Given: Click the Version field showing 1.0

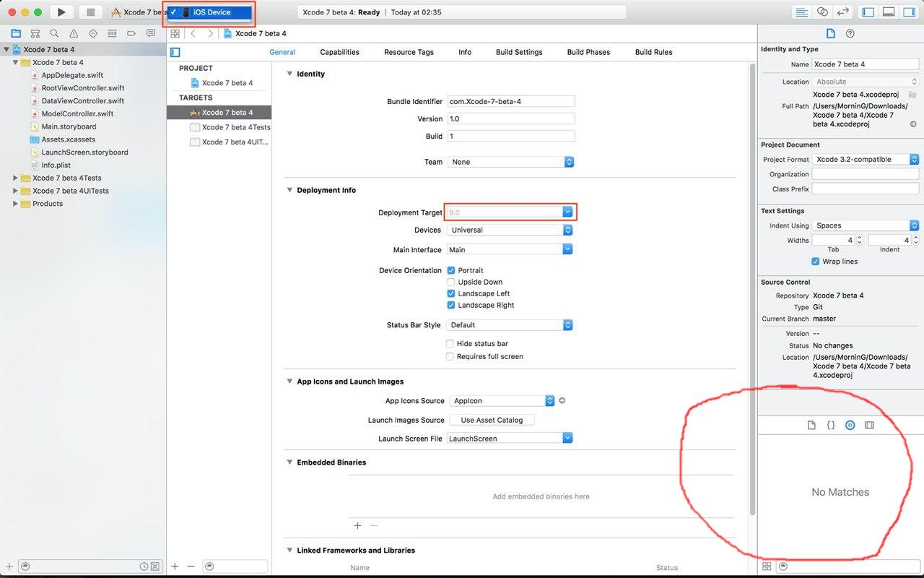Looking at the screenshot, I should (x=511, y=119).
